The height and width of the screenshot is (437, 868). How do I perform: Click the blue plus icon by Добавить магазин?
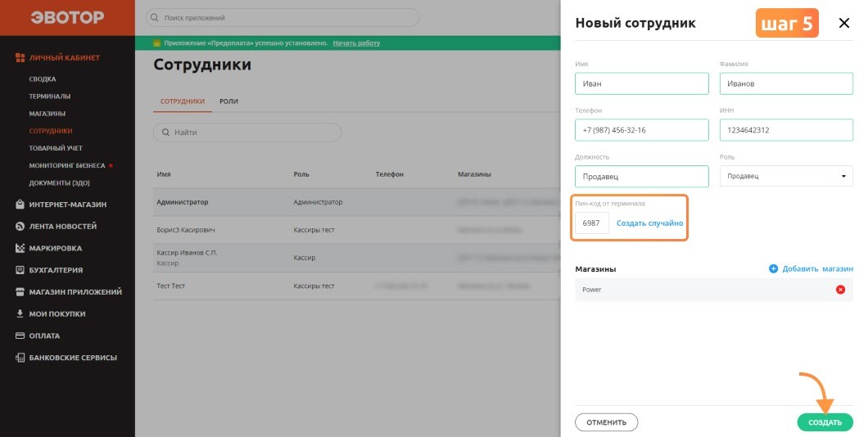coord(773,269)
